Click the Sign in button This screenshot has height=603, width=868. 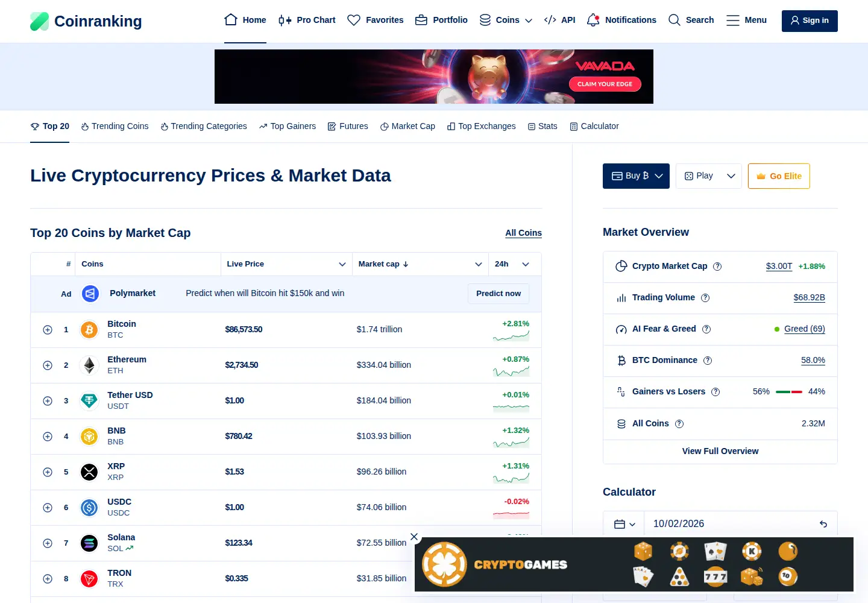[810, 21]
